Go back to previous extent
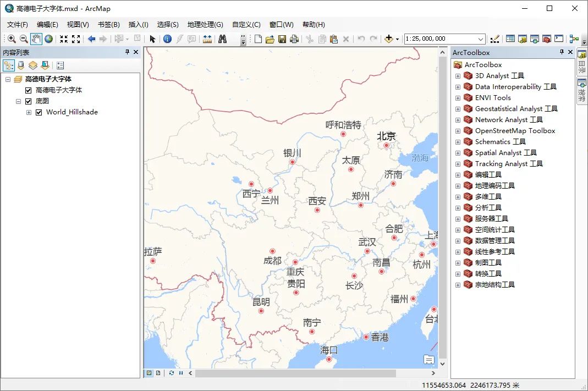This screenshot has width=588, height=391. (x=91, y=38)
